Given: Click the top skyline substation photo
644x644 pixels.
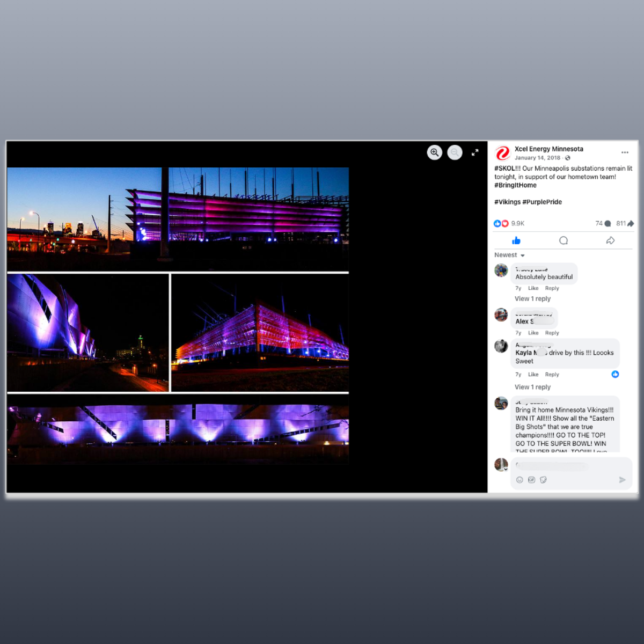Looking at the screenshot, I should tap(178, 219).
